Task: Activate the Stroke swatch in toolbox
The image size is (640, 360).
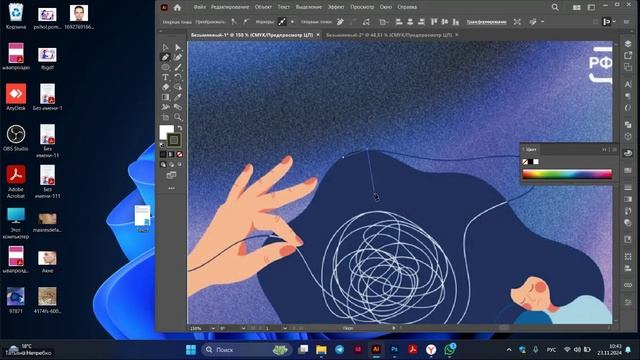Action: point(174,140)
